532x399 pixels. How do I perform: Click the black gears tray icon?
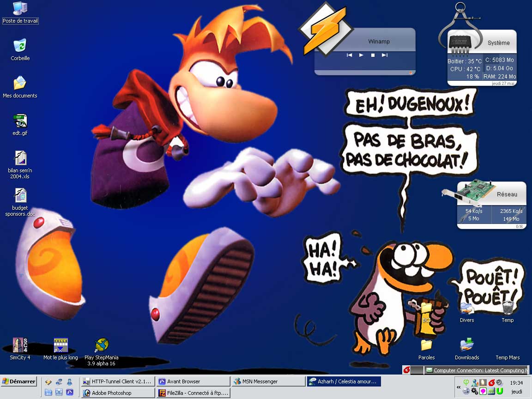(x=475, y=391)
